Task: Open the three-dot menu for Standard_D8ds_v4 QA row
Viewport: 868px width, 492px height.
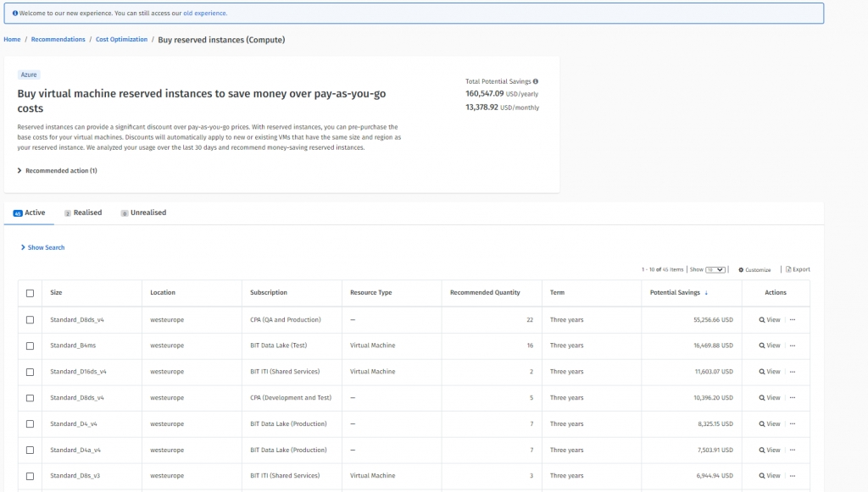Action: point(793,320)
